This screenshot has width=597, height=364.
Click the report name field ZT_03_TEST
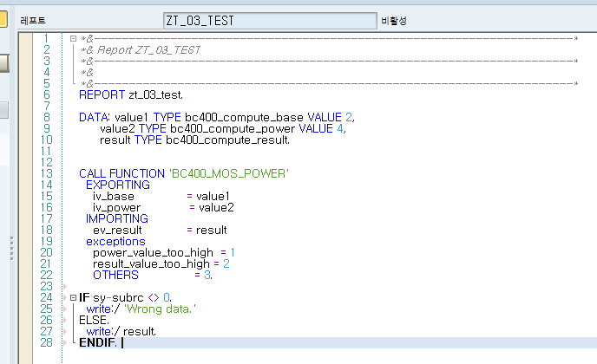270,21
